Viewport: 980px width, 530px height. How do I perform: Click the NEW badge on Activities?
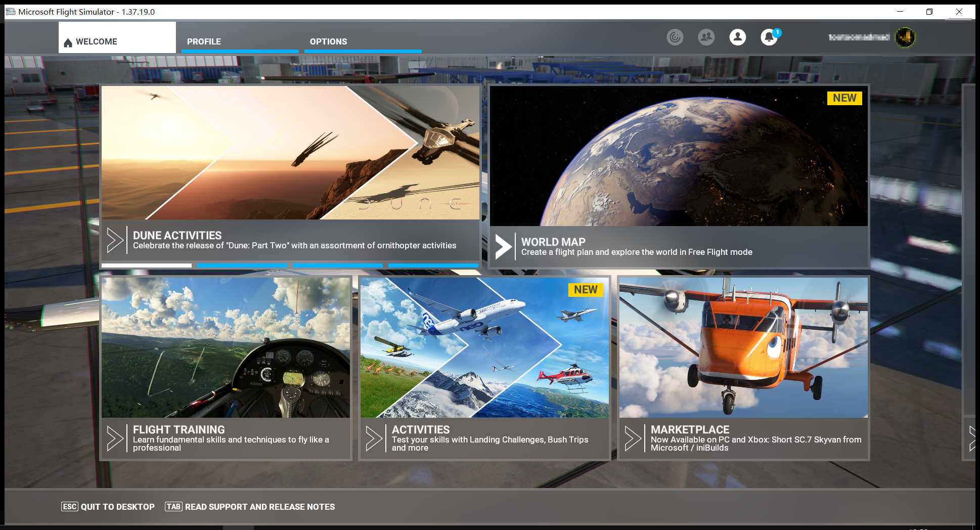(x=586, y=290)
